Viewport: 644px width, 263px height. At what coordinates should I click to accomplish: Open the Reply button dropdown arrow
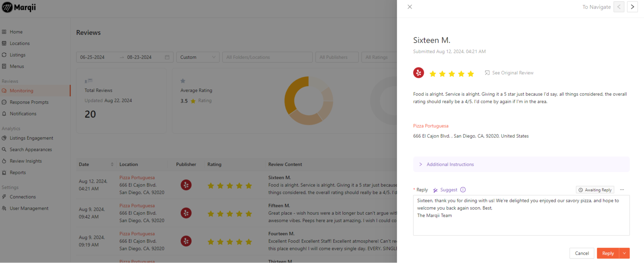(624, 253)
